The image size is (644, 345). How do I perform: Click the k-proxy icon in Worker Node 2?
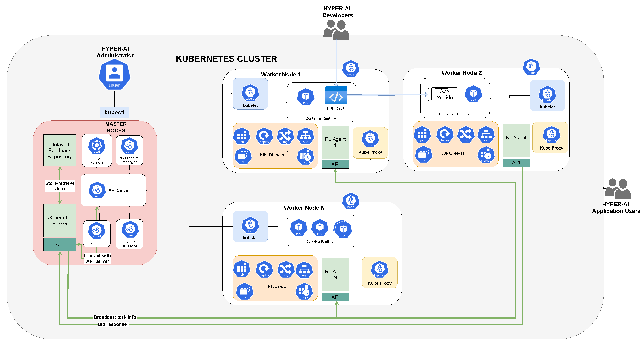(551, 135)
